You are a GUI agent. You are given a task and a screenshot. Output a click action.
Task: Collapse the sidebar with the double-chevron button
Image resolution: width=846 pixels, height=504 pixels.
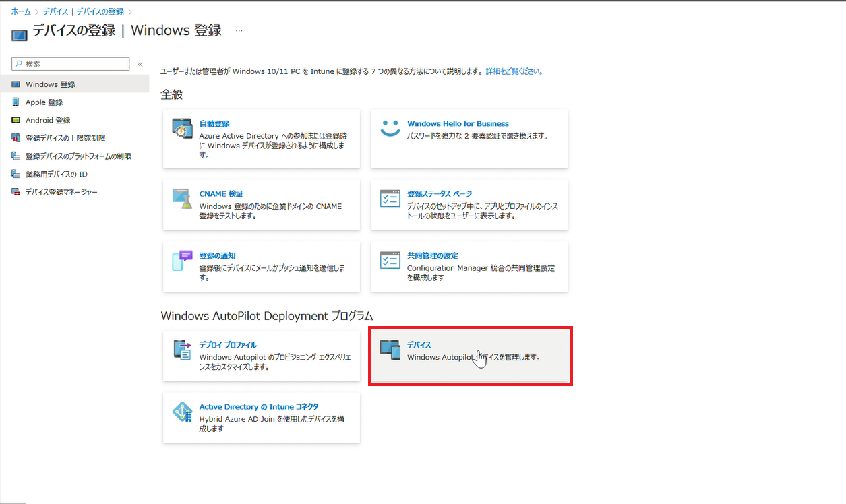pyautogui.click(x=140, y=64)
